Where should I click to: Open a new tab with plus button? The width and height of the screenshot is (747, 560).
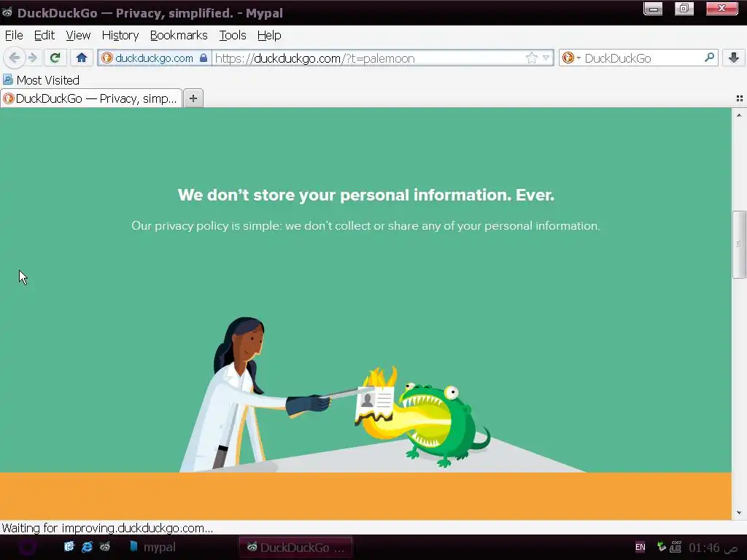point(193,98)
